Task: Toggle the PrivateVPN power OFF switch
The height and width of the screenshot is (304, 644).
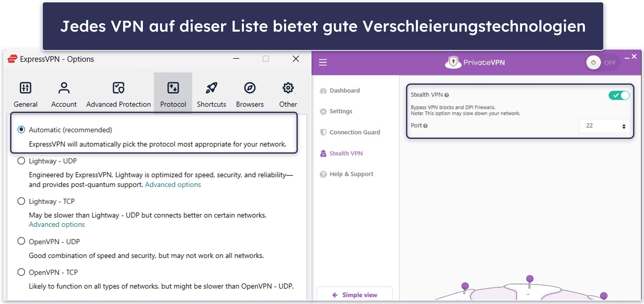Action: click(603, 62)
